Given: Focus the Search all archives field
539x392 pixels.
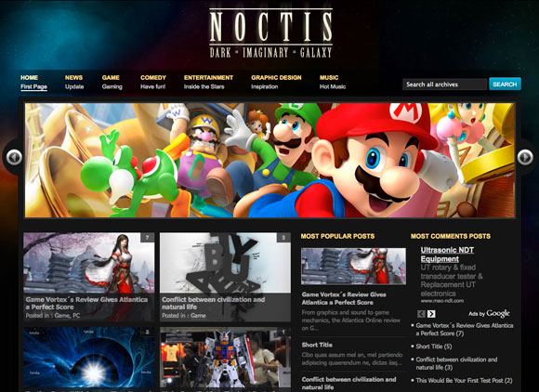Looking at the screenshot, I should [x=445, y=85].
